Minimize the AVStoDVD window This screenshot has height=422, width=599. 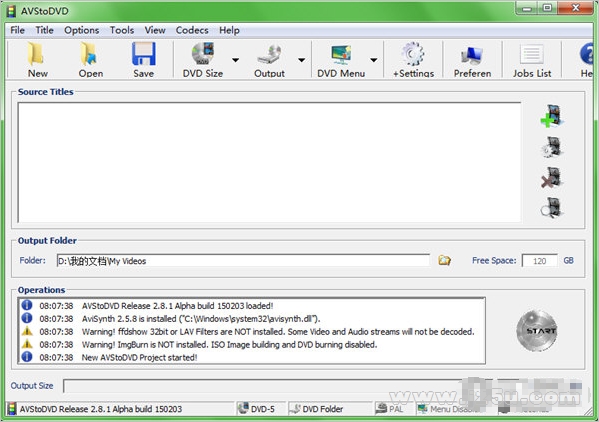[527, 8]
